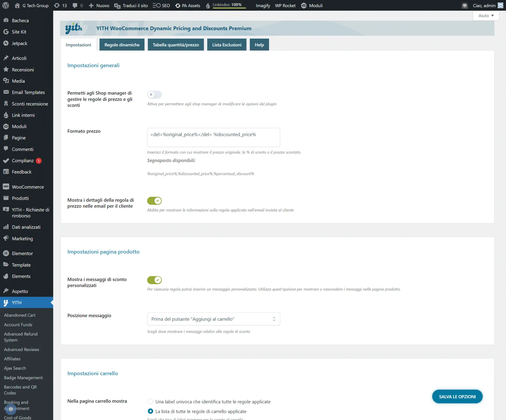Image resolution: width=506 pixels, height=420 pixels.
Task: Toggle rule details in customer emails
Action: pos(154,201)
